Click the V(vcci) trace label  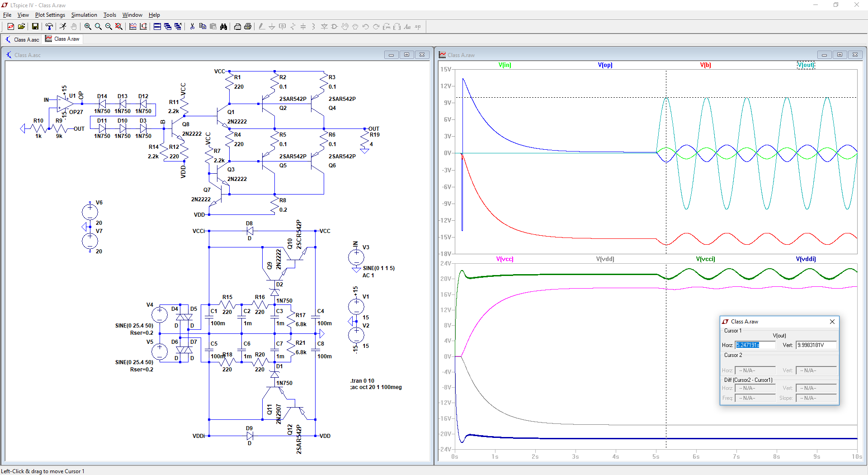705,259
